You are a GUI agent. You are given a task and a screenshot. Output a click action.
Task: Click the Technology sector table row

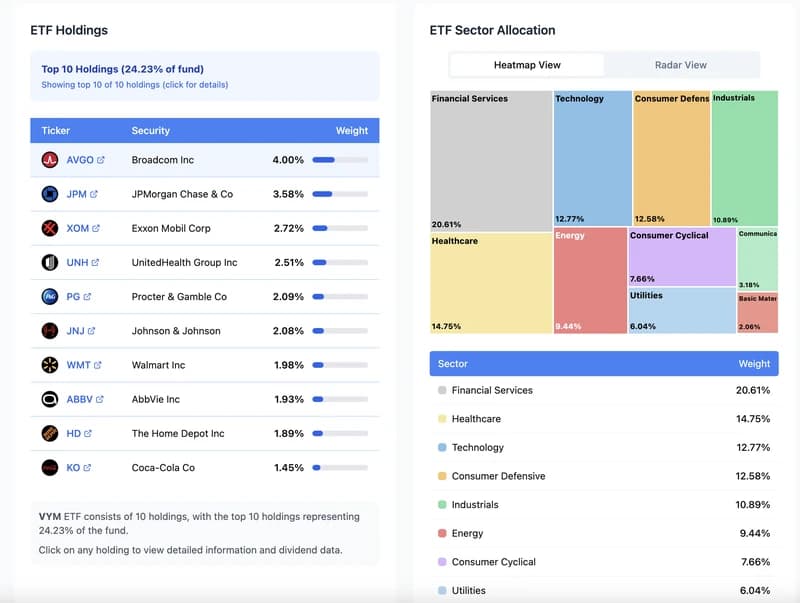click(604, 447)
